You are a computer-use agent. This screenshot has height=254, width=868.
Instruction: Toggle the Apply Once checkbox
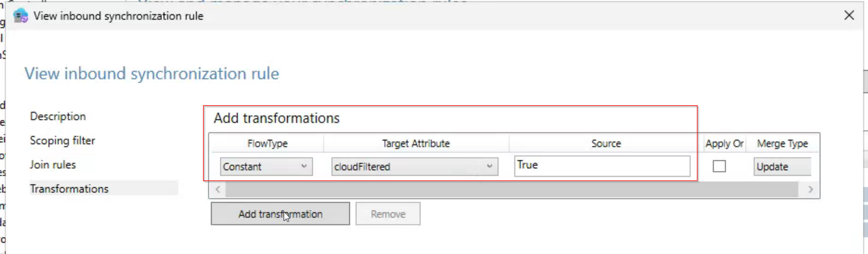pos(719,166)
